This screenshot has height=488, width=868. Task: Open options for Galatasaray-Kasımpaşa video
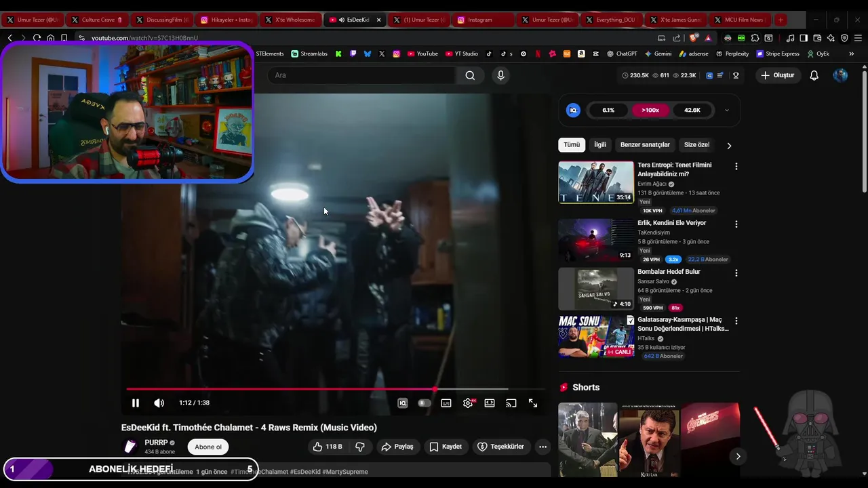[x=736, y=321]
